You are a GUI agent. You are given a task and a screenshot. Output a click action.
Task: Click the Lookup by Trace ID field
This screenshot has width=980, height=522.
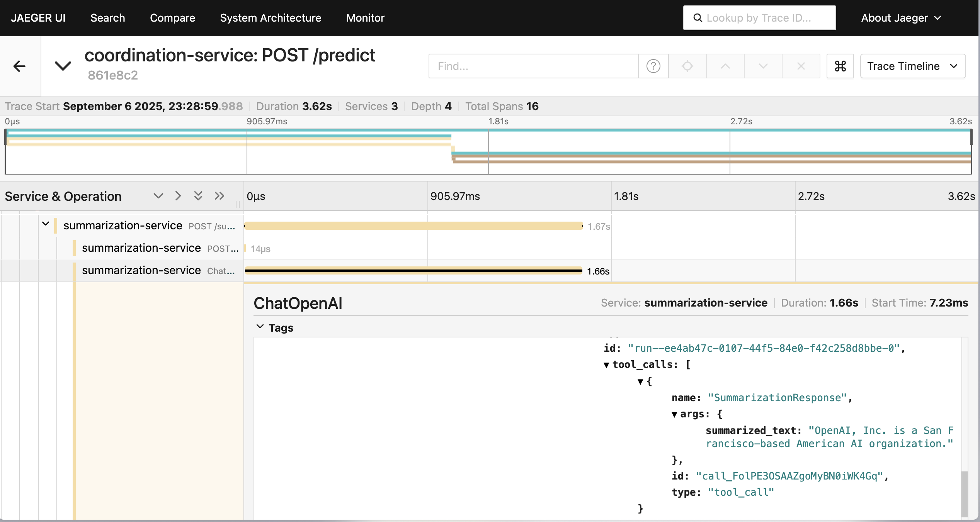point(759,18)
